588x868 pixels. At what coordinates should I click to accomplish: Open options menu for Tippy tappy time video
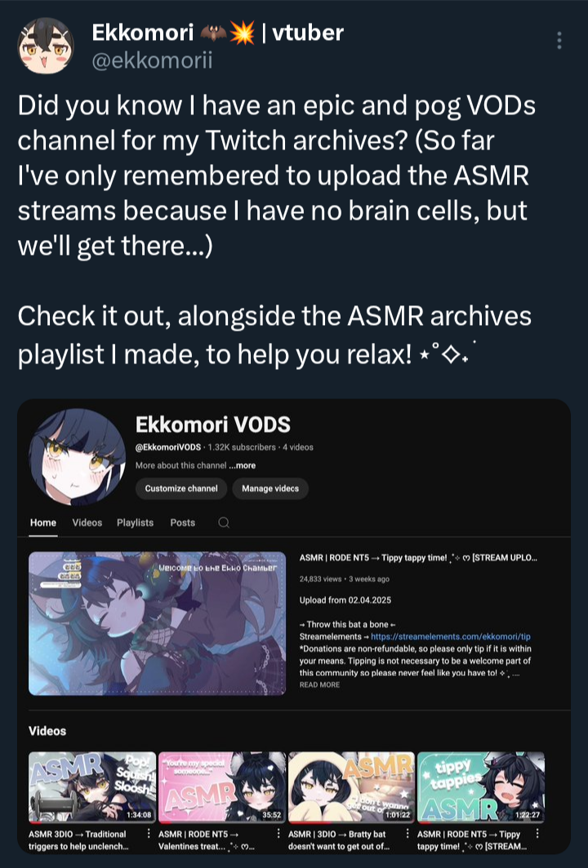point(537,833)
